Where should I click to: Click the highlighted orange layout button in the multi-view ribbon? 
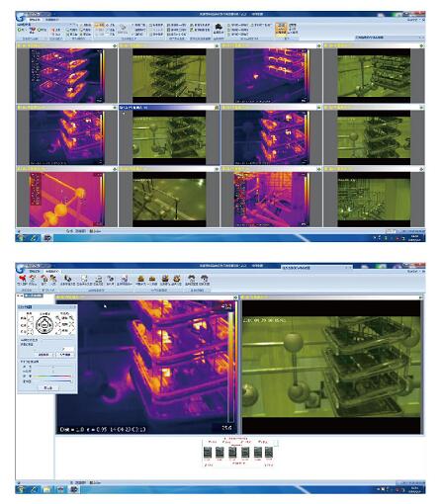(281, 29)
